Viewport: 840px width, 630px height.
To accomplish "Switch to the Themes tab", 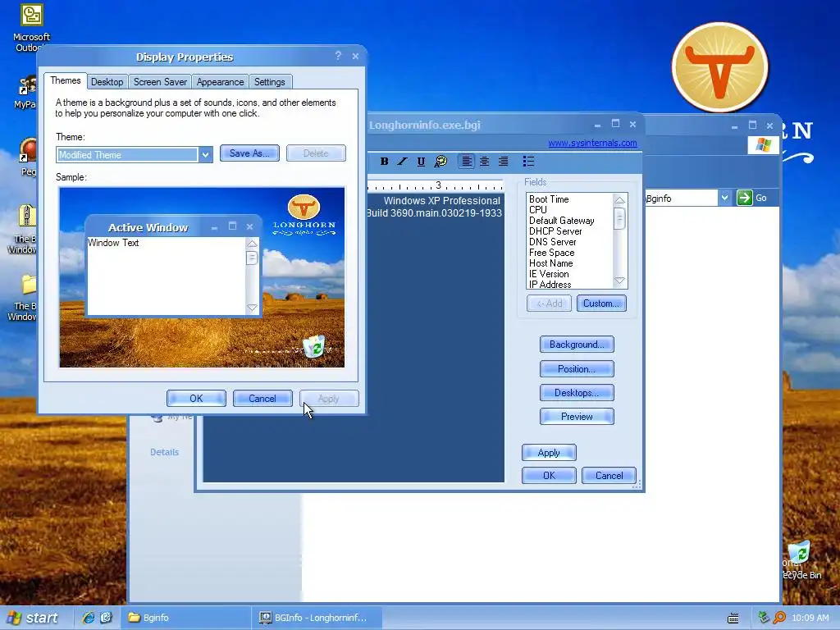I will click(x=66, y=81).
